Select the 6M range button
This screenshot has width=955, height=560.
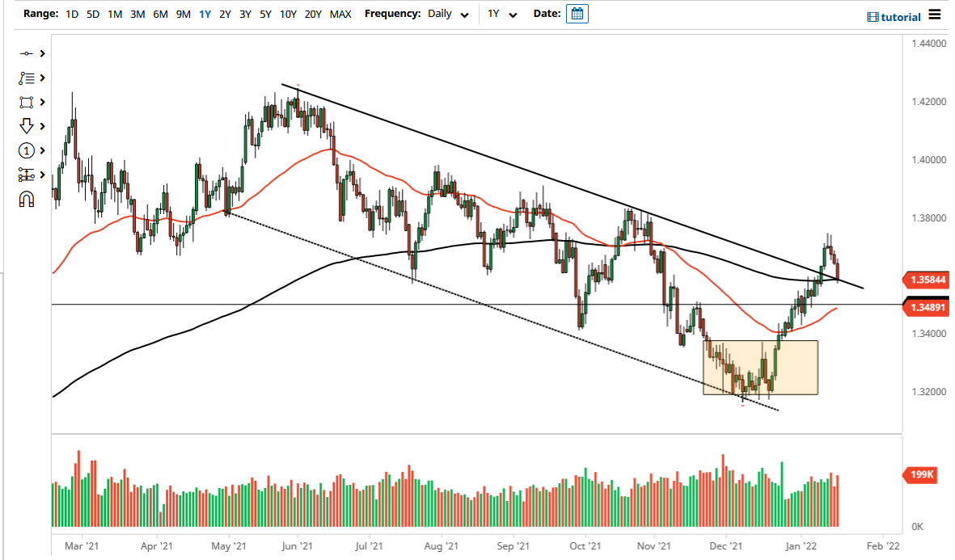(159, 14)
